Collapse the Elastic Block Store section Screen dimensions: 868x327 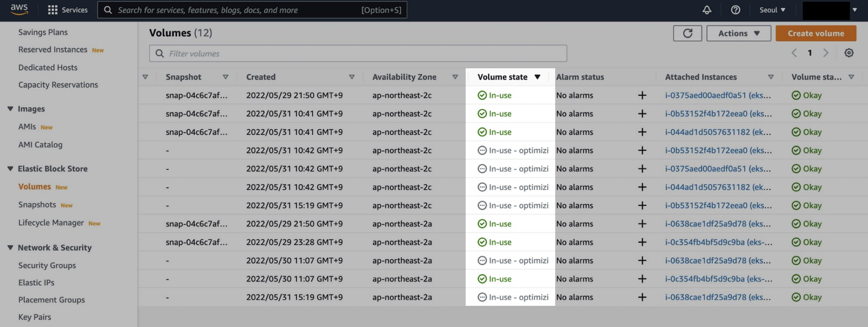coord(10,169)
